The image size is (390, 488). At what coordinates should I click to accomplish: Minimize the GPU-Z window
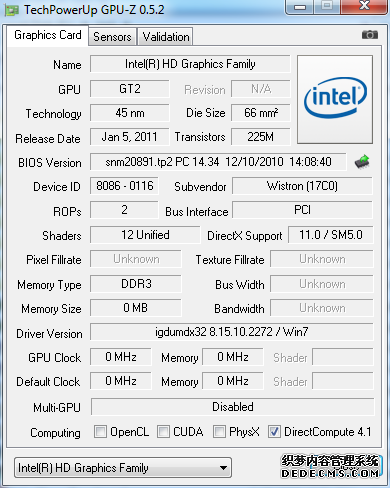300,7
